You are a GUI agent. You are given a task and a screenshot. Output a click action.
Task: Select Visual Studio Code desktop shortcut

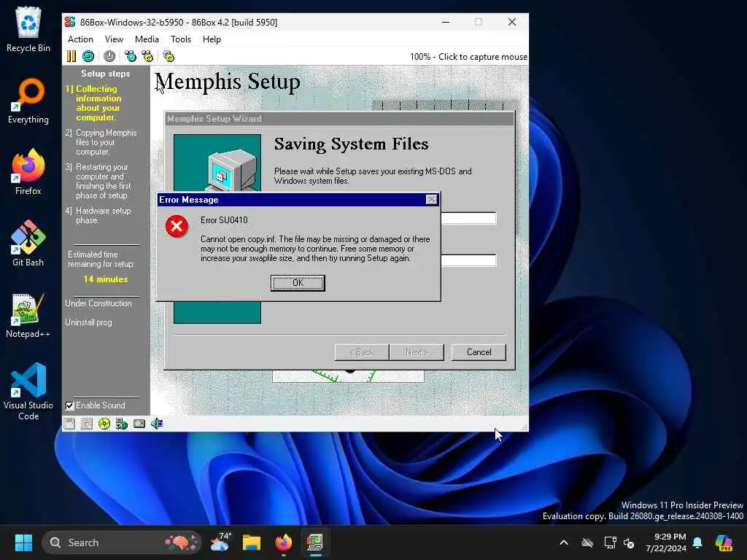click(x=28, y=392)
